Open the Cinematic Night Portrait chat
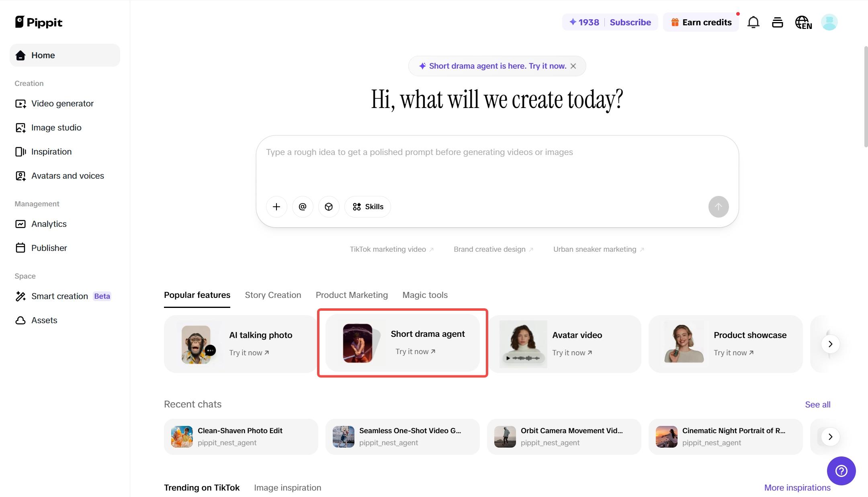Screen dimensions: 868x497 pos(725,437)
